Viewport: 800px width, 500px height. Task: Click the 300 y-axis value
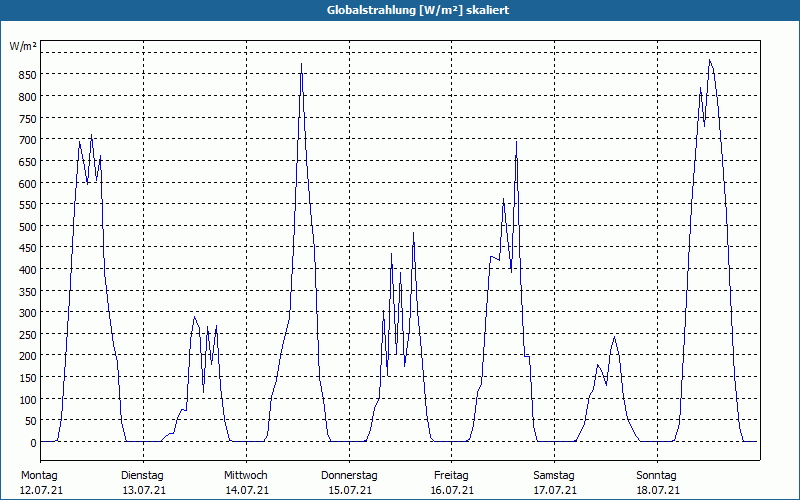tap(27, 312)
